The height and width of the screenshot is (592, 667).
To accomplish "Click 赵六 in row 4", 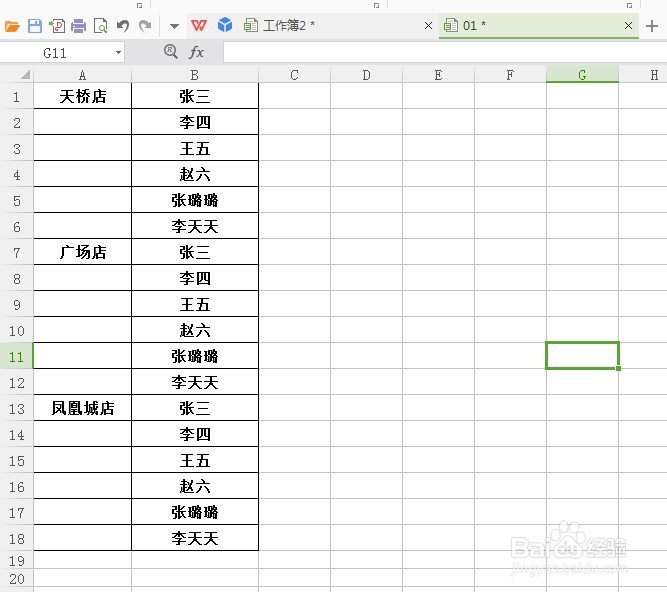I will pyautogui.click(x=195, y=174).
